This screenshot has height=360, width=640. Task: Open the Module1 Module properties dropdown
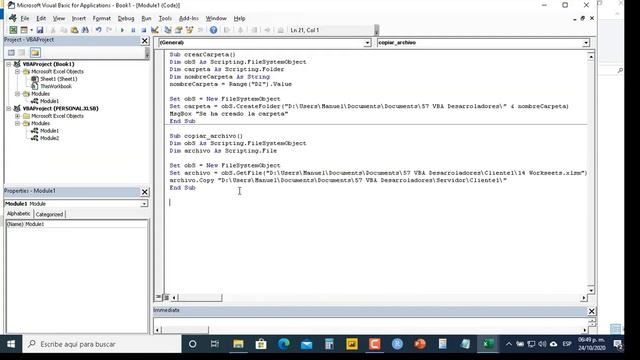(144, 204)
